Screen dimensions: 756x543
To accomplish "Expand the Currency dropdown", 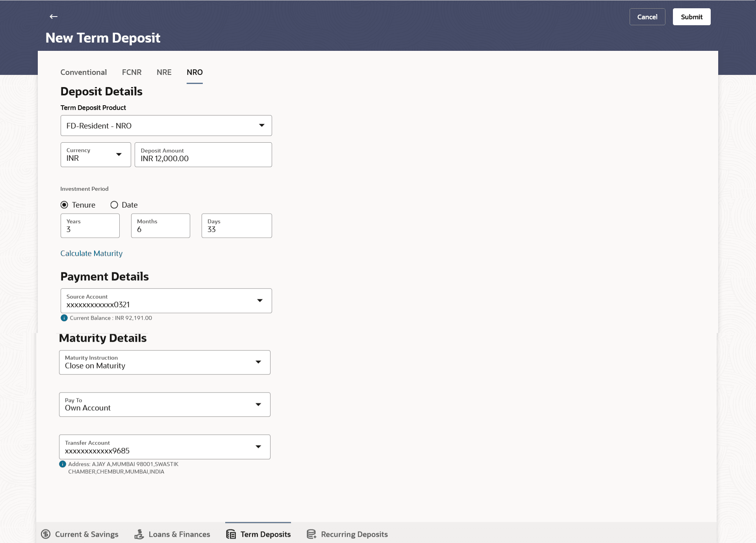I will [96, 155].
